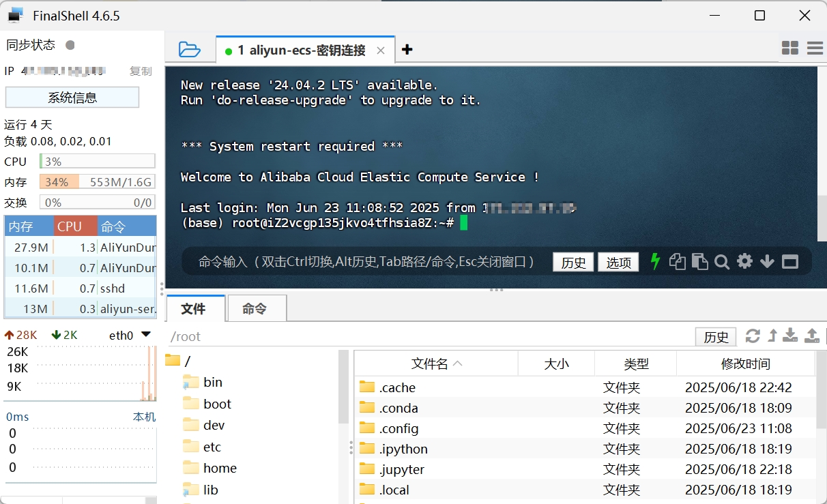This screenshot has height=504, width=827.
Task: Paste into terminal via paste icon
Action: [699, 261]
